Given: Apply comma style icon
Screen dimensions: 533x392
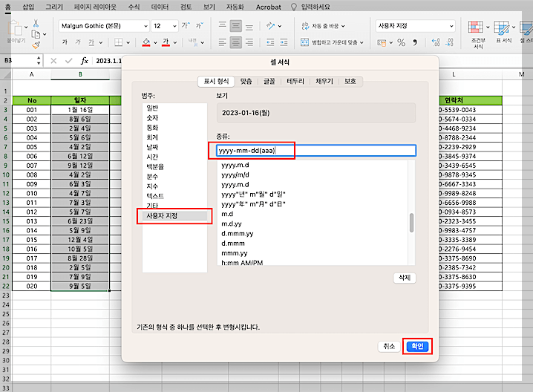Looking at the screenshot, I should 415,42.
